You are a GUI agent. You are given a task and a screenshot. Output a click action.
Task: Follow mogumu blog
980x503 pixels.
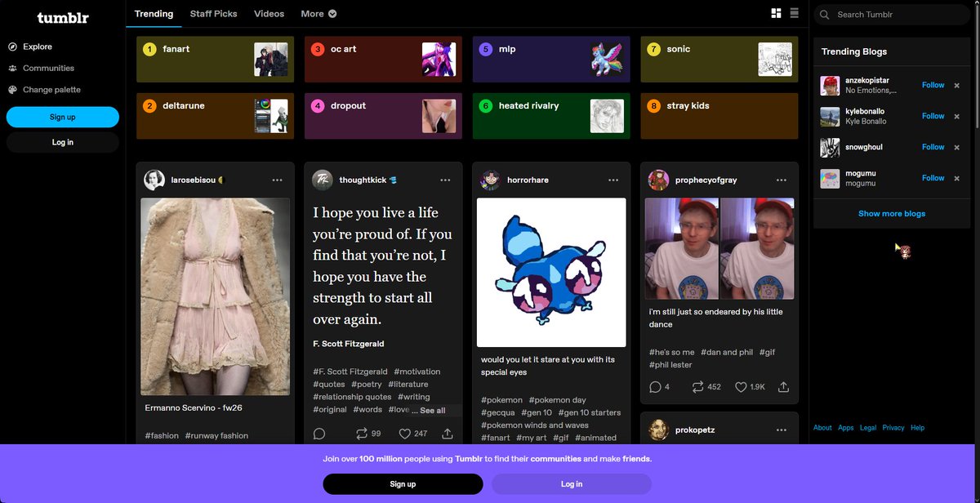(933, 178)
